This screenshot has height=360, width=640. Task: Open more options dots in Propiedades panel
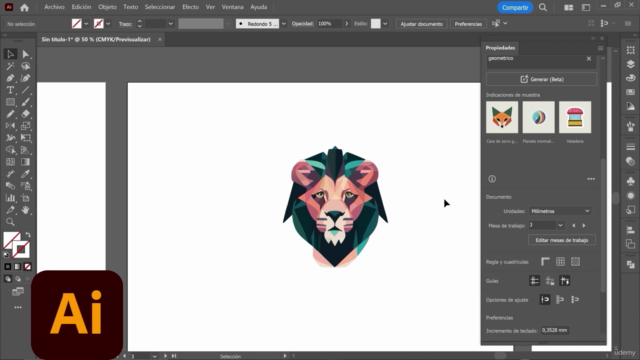point(591,179)
